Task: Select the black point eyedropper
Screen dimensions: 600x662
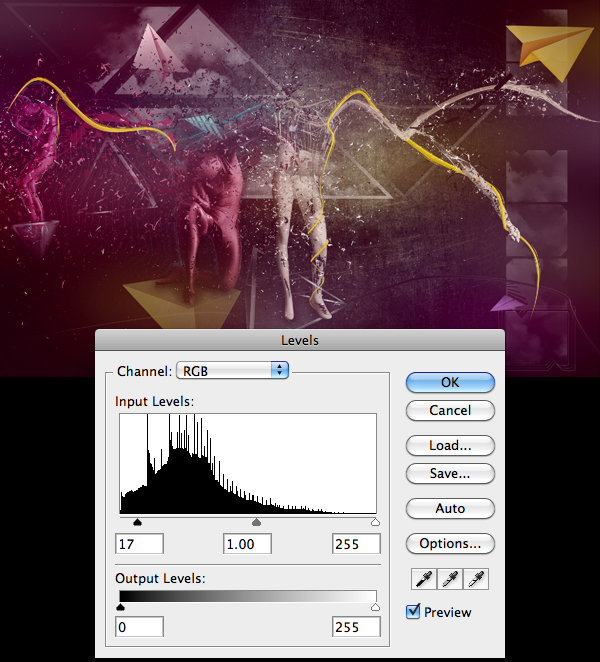Action: [x=424, y=579]
